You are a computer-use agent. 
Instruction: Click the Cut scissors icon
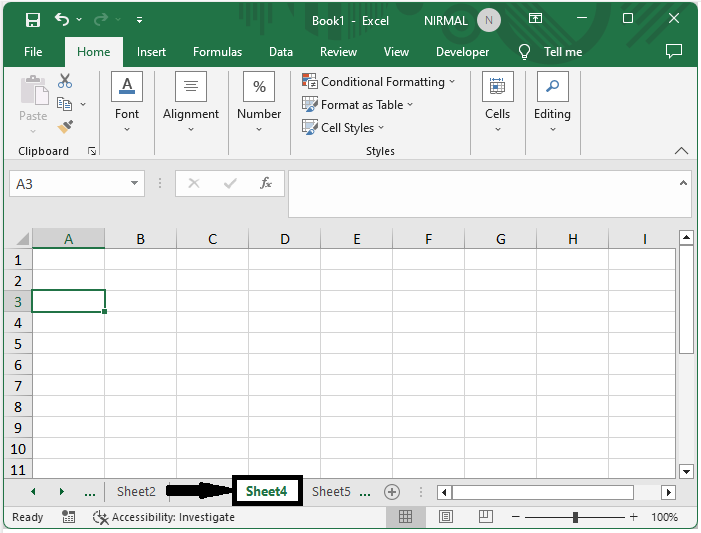(65, 81)
